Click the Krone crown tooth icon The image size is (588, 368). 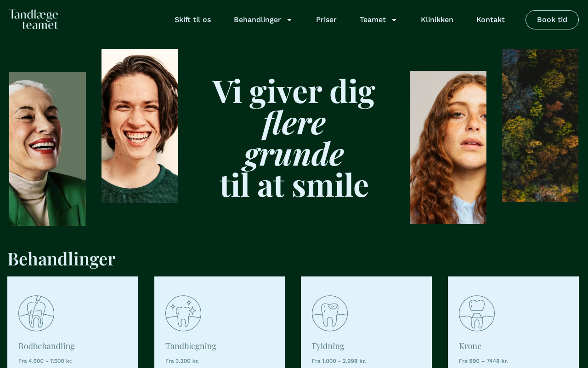click(x=477, y=313)
